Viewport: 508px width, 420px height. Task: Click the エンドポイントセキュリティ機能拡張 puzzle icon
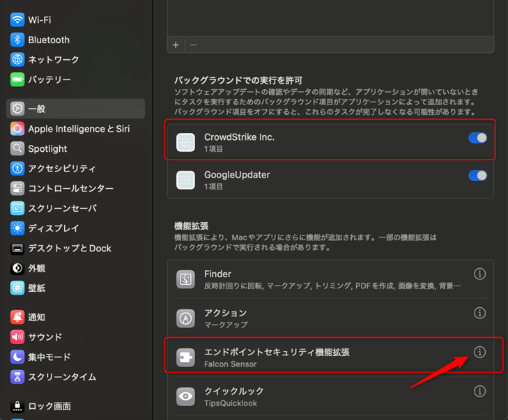[x=185, y=357]
